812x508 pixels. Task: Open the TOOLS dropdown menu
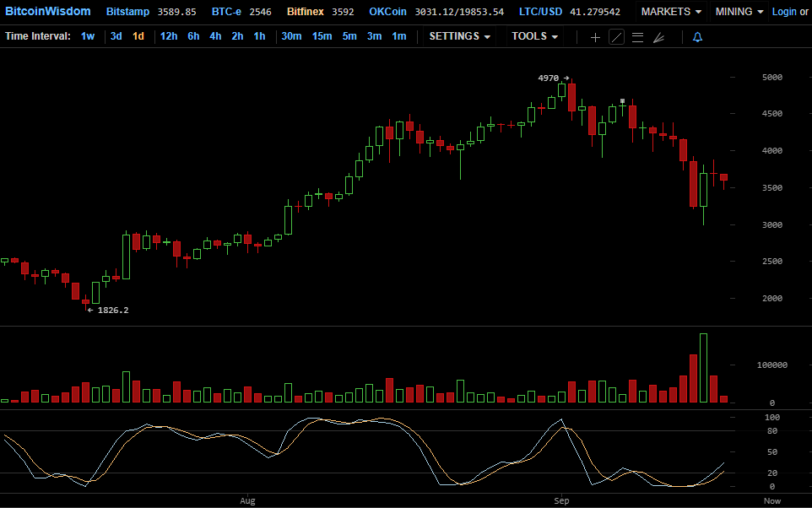point(534,36)
